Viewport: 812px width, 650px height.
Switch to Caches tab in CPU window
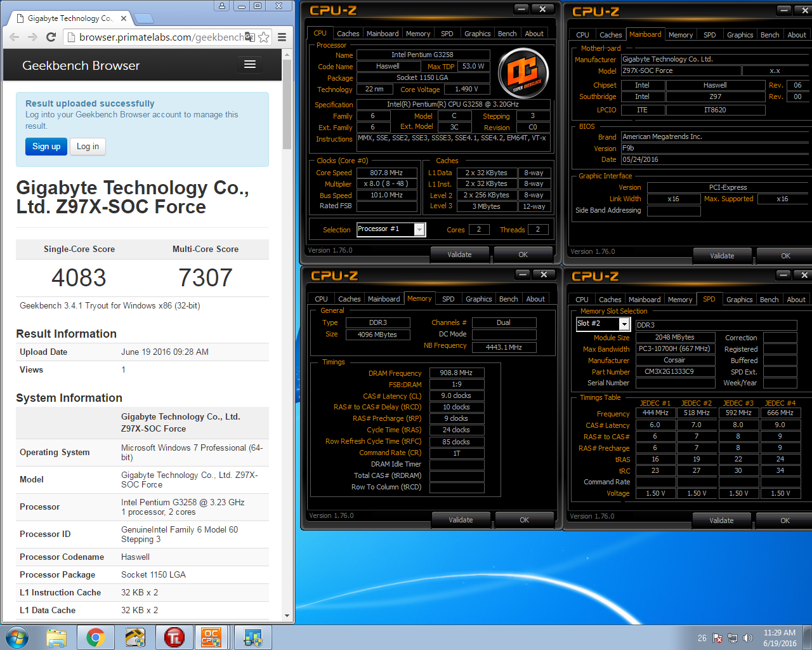pos(348,34)
